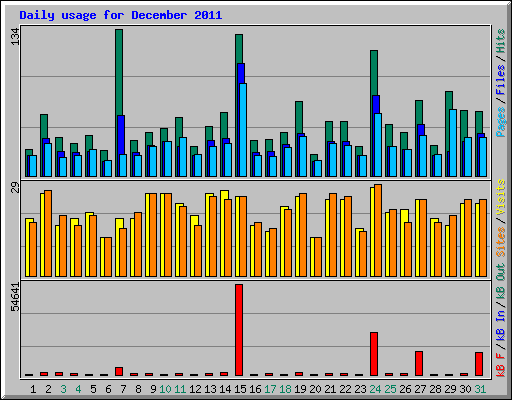The image size is (512, 400).
Task: Click the day 15 axis label
Action: pos(240,389)
